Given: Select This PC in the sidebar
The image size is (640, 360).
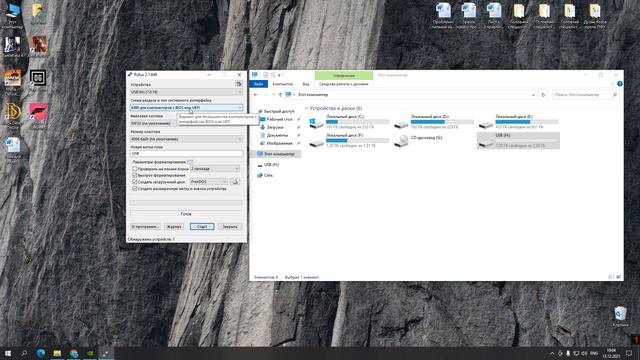Looking at the screenshot, I should coord(276,154).
